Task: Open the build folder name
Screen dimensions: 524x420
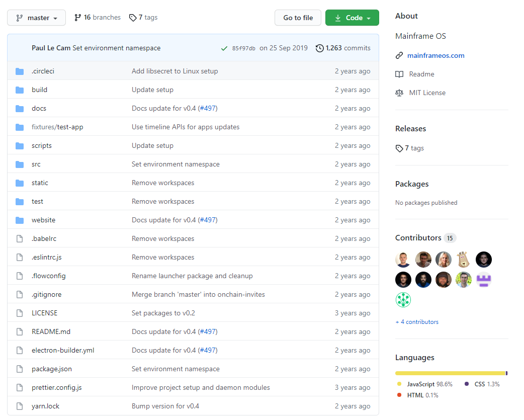Action: click(39, 90)
